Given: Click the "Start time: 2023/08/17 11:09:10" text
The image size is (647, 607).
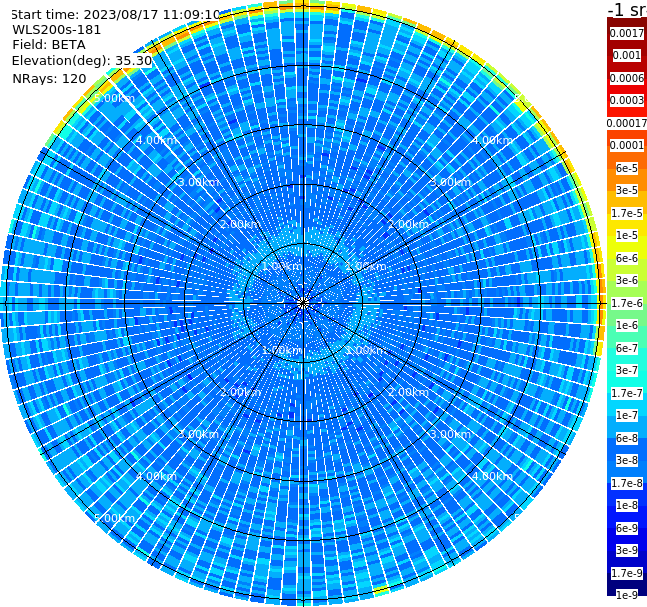Looking at the screenshot, I should 115,14.
